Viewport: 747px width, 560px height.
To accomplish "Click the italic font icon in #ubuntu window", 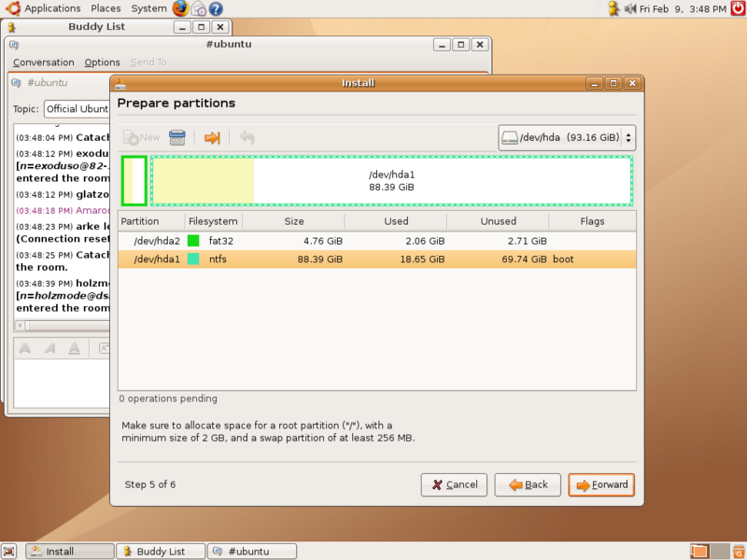I will point(49,349).
